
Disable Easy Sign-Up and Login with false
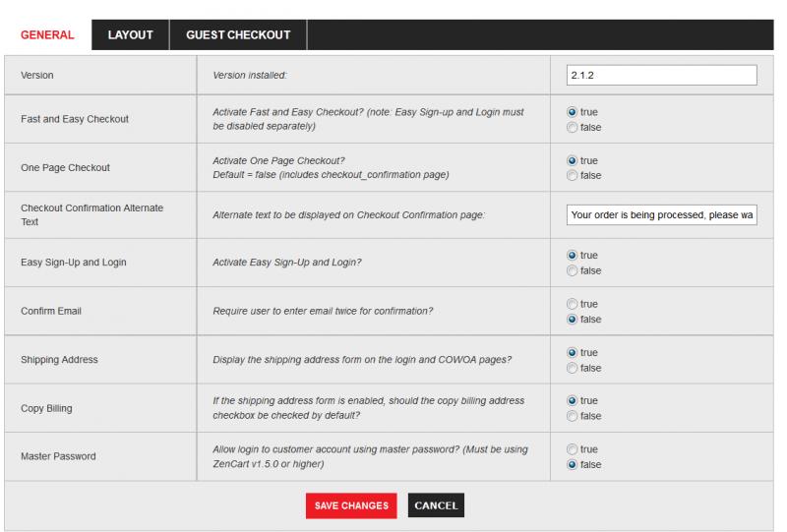point(572,271)
